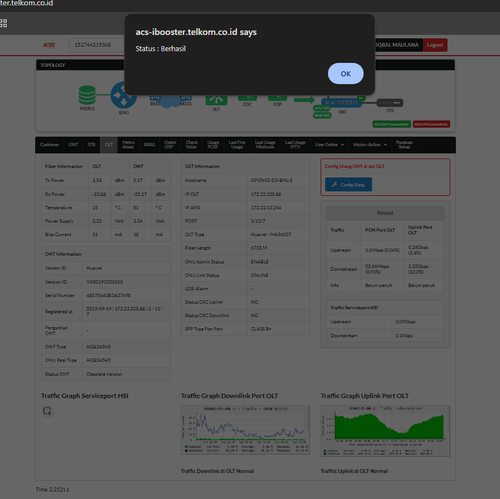Click the ONU Link Status value ONLINE
This screenshot has height=499, width=500.
point(260,275)
